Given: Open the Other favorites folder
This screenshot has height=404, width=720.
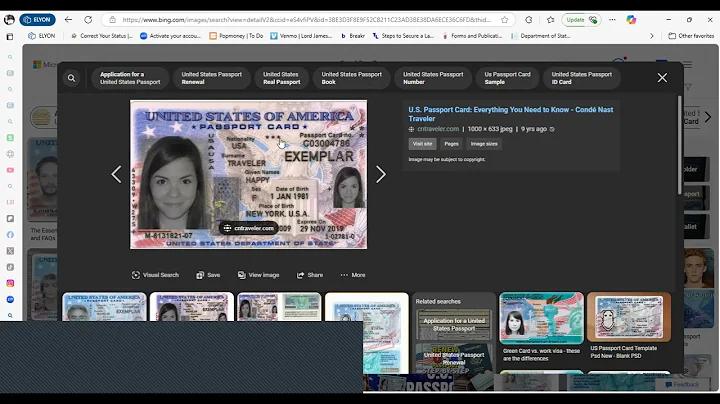Looking at the screenshot, I should coord(691,36).
